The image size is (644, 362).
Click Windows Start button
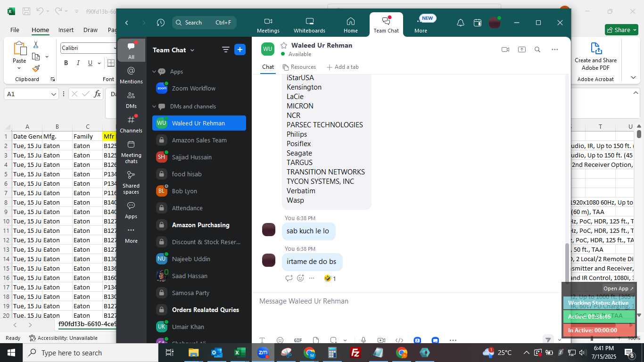tap(11, 353)
